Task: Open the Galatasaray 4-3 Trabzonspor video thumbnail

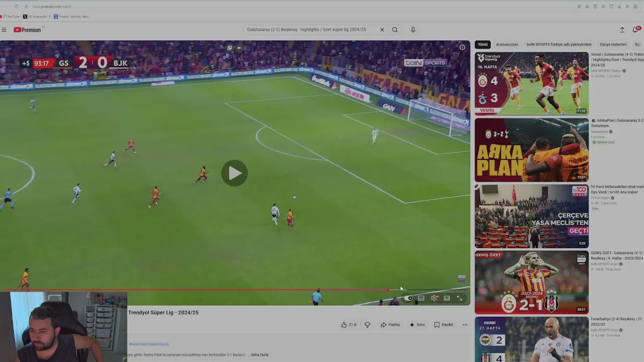Action: pos(532,83)
